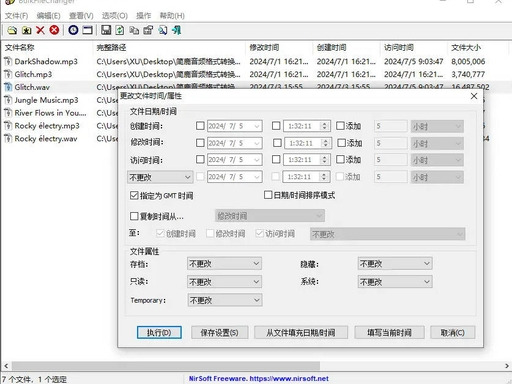Open Change Time/Attributes clock icon

click(x=73, y=30)
